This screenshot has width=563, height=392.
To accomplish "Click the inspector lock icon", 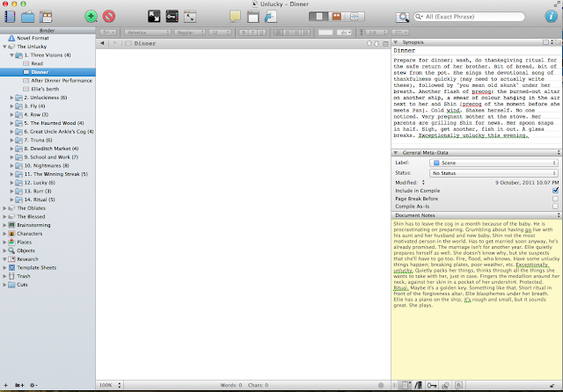I will [x=552, y=386].
